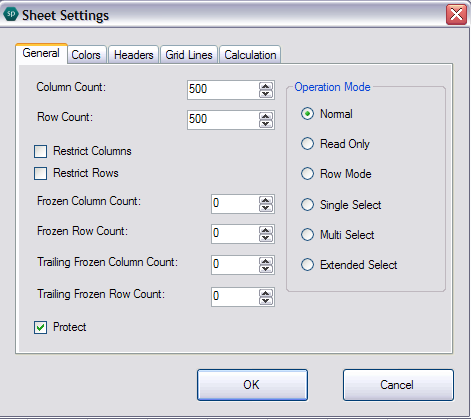Click the Trailing Frozen Row Count label

tap(101, 294)
